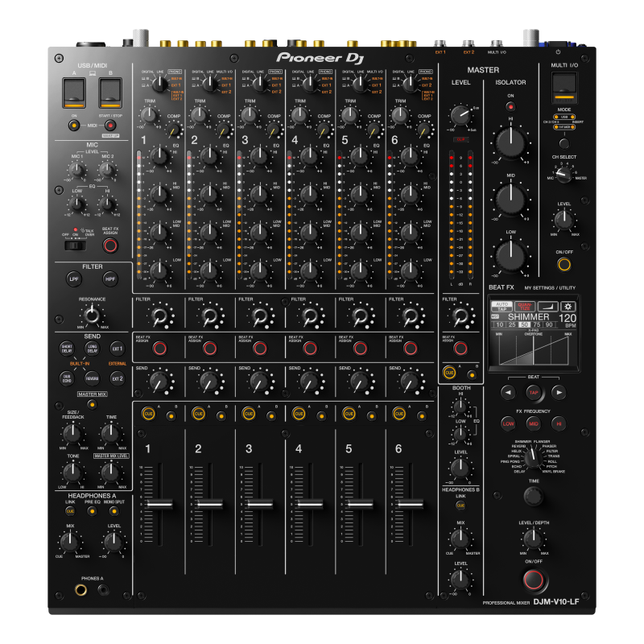The height and width of the screenshot is (644, 644).
Task: Toggle channel 3 CUE button
Action: pos(249,414)
